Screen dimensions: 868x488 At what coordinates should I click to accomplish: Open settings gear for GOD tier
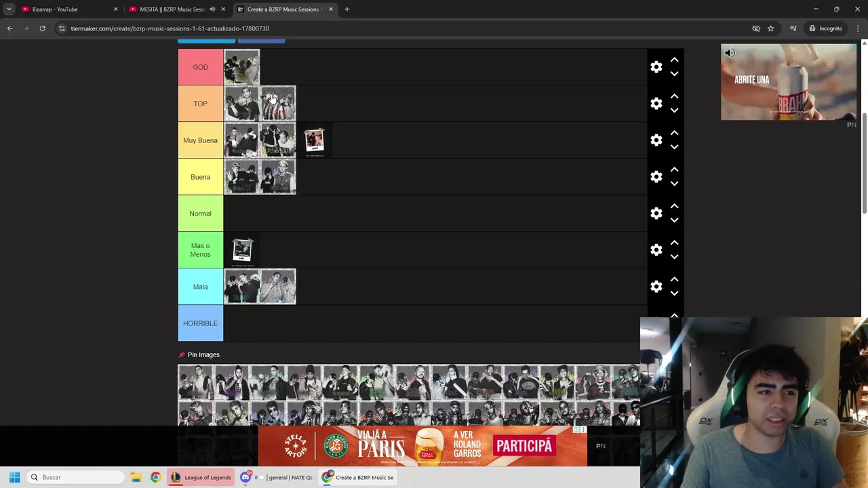656,67
